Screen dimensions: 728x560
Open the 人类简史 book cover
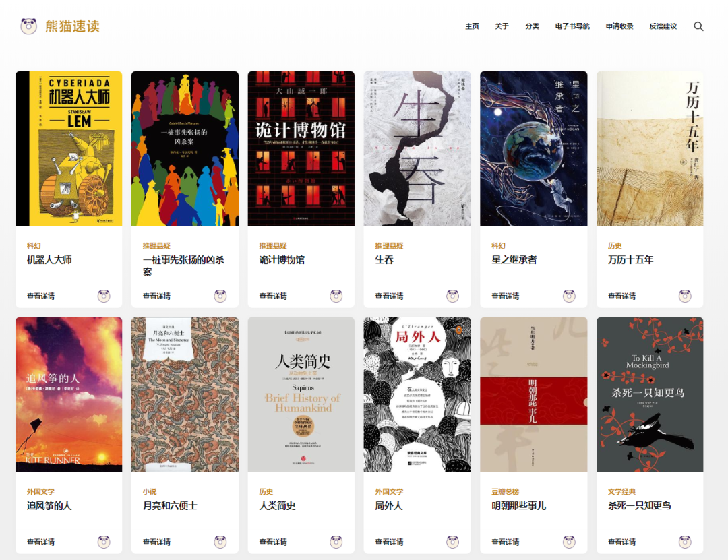(301, 395)
